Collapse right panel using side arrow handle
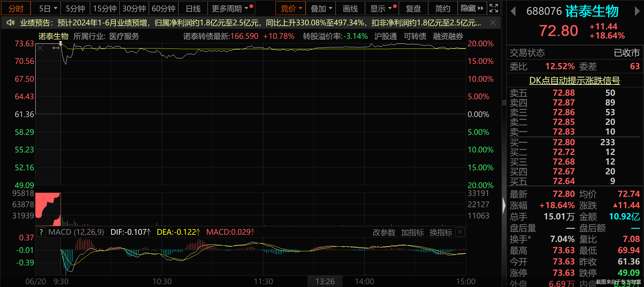 504,206
